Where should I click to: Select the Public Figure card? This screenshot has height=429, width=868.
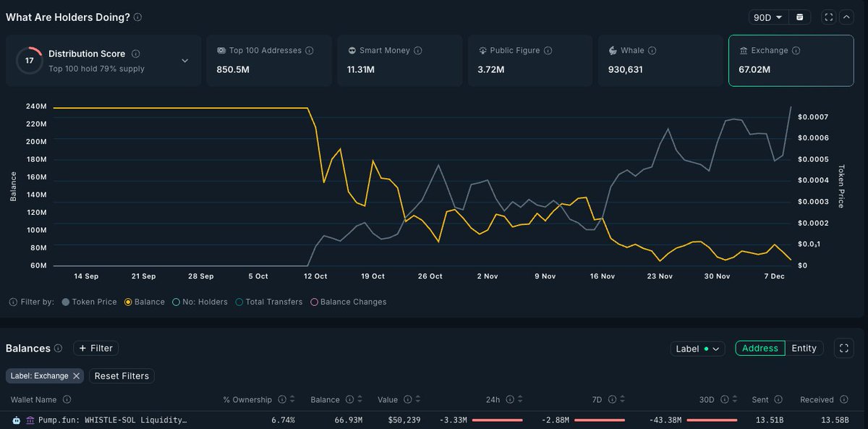point(530,61)
